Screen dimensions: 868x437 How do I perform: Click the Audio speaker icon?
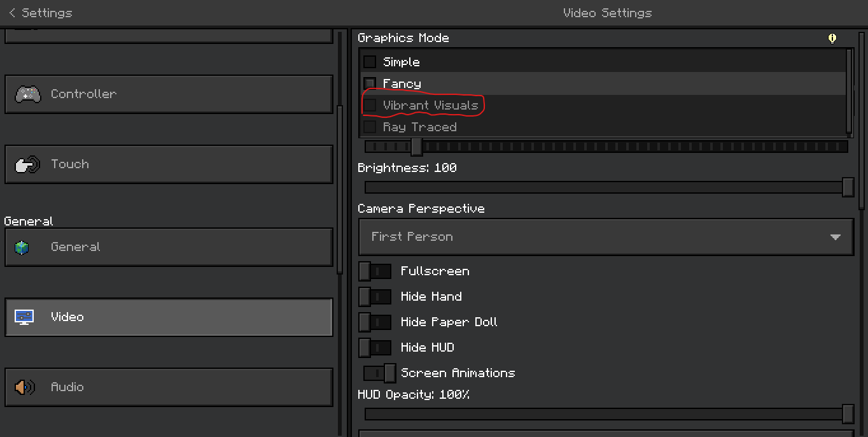25,387
